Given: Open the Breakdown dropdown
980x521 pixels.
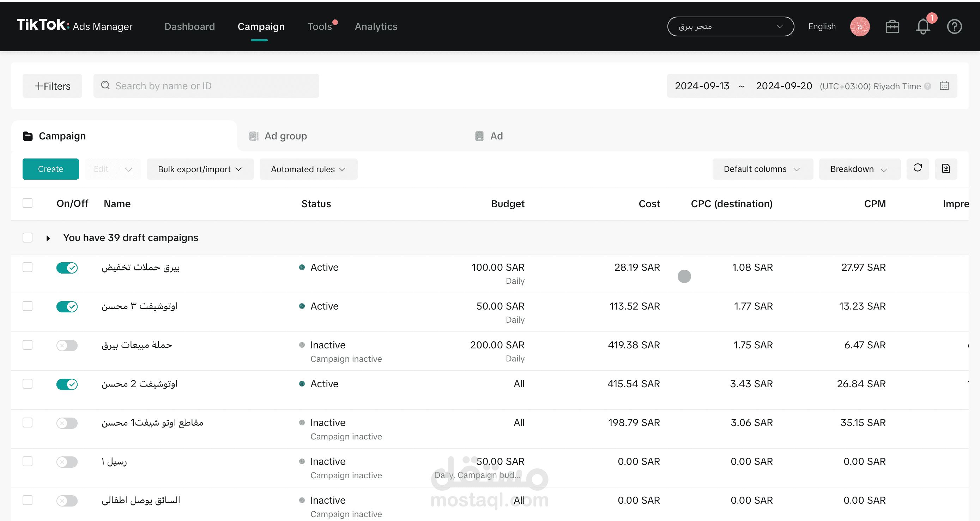Looking at the screenshot, I should pos(859,169).
